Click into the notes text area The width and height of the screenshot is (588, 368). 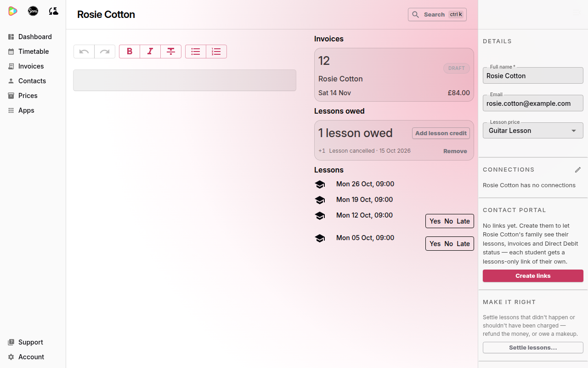(x=185, y=80)
